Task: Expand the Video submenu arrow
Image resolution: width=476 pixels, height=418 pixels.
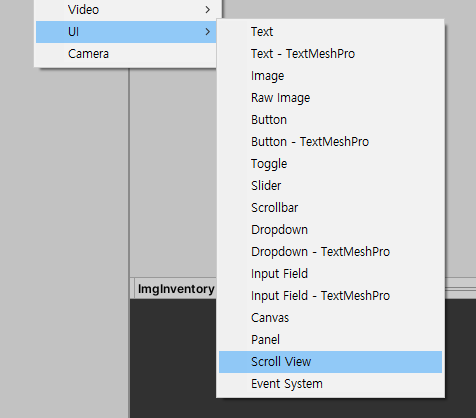Action: coord(207,10)
